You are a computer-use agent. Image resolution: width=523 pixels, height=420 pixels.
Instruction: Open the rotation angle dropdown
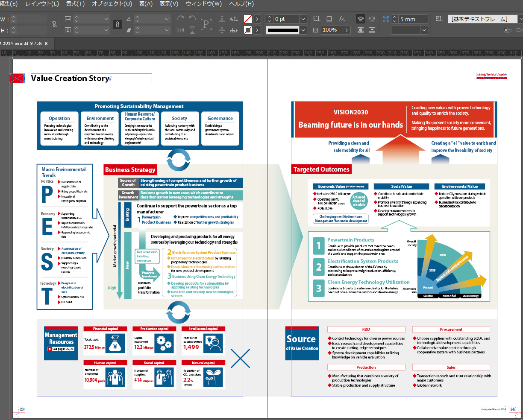167,19
